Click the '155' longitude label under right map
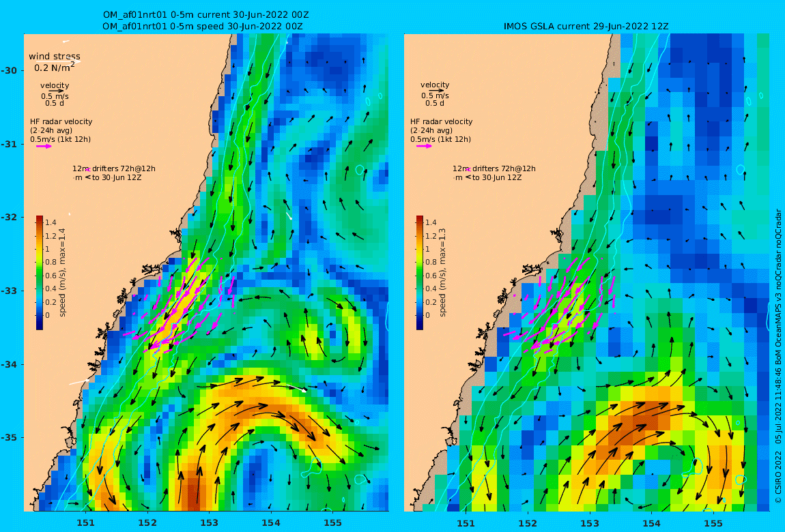Viewport: 785px width, 532px height. pyautogui.click(x=713, y=523)
